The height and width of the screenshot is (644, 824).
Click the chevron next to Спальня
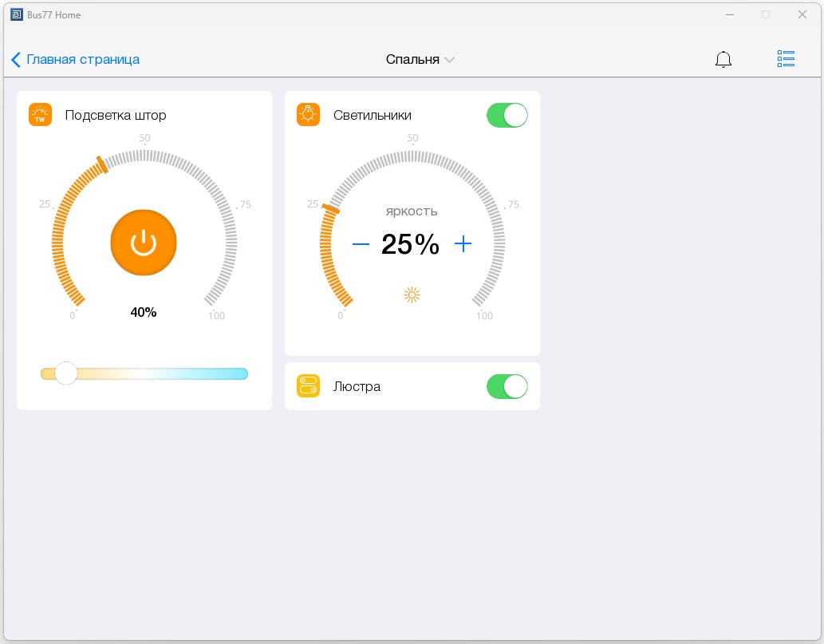(450, 60)
